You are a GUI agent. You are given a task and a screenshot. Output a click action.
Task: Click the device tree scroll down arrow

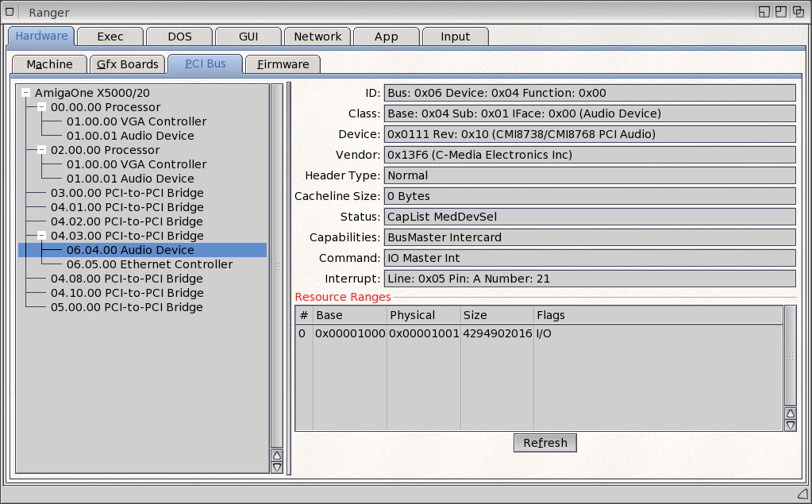(x=277, y=467)
